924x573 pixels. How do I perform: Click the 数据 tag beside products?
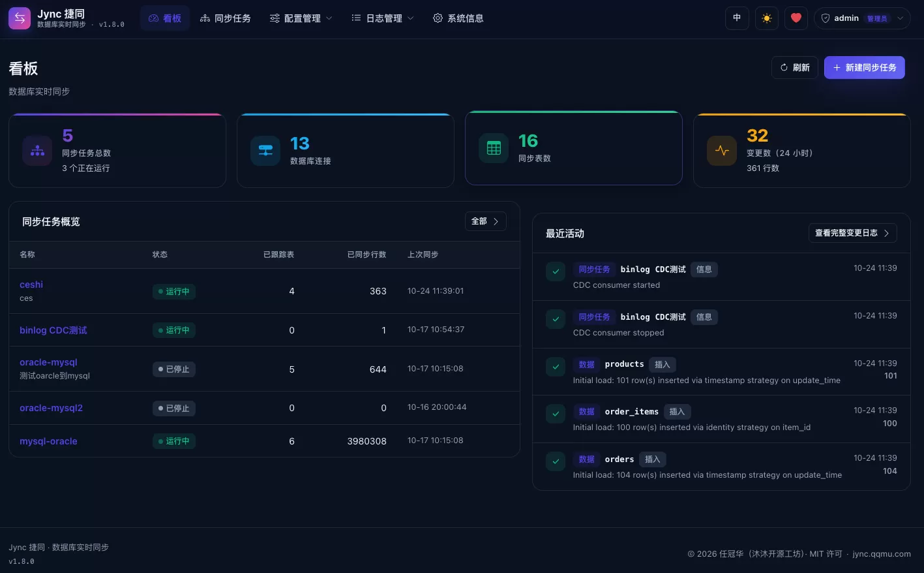click(x=587, y=365)
